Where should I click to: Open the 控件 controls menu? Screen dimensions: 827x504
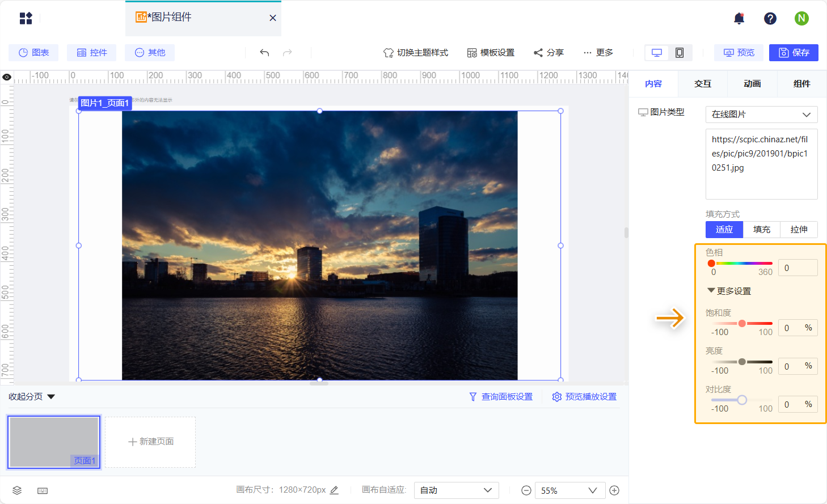pos(92,53)
